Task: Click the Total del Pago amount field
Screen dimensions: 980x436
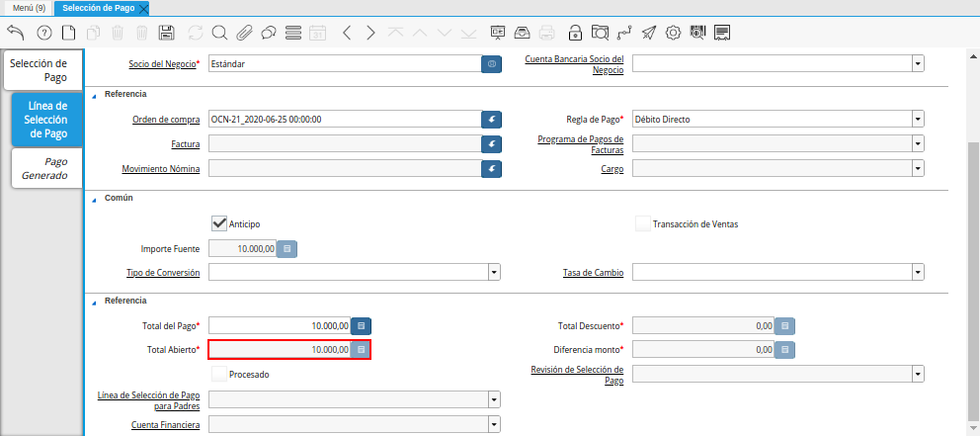Action: (280, 326)
